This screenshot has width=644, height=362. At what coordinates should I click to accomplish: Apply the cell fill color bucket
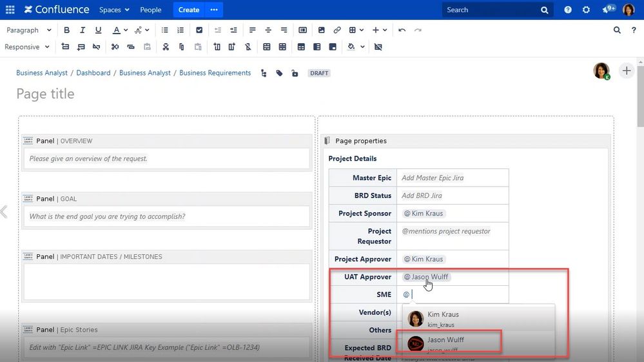(351, 47)
